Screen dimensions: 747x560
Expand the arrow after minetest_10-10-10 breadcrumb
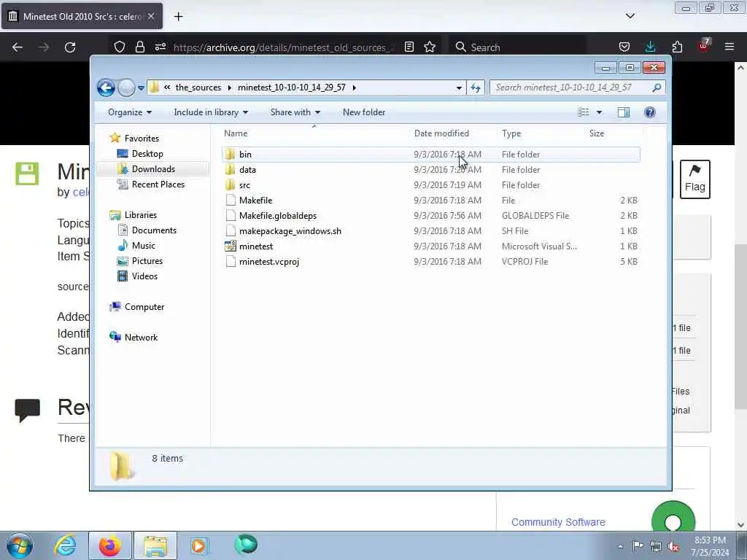(x=354, y=87)
